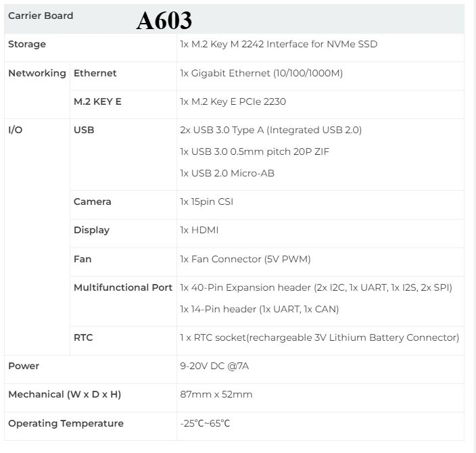Screen dimensions: 476x453
Task: Click the Multifunctional Port label
Action: tap(123, 287)
